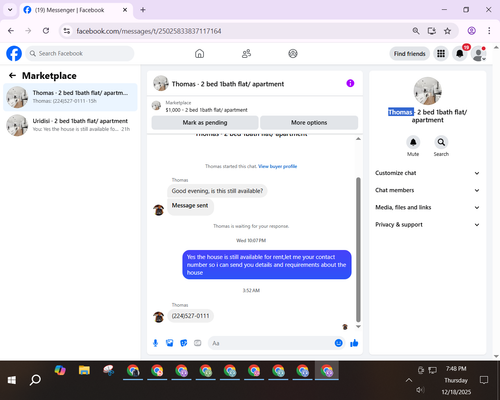Open Thomas conversation in list
The height and width of the screenshot is (400, 500).
point(70,97)
